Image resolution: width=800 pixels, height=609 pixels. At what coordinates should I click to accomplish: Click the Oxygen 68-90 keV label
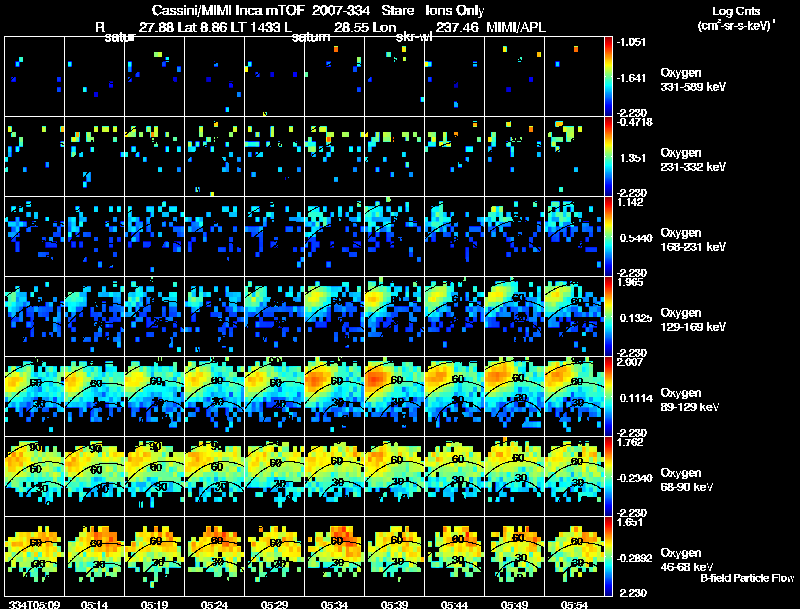pyautogui.click(x=687, y=480)
